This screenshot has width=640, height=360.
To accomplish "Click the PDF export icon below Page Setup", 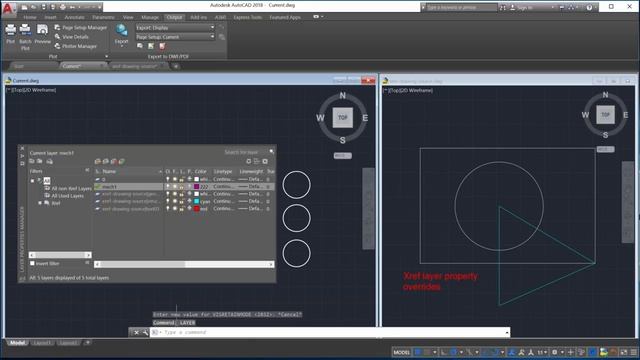I will coord(162,46).
